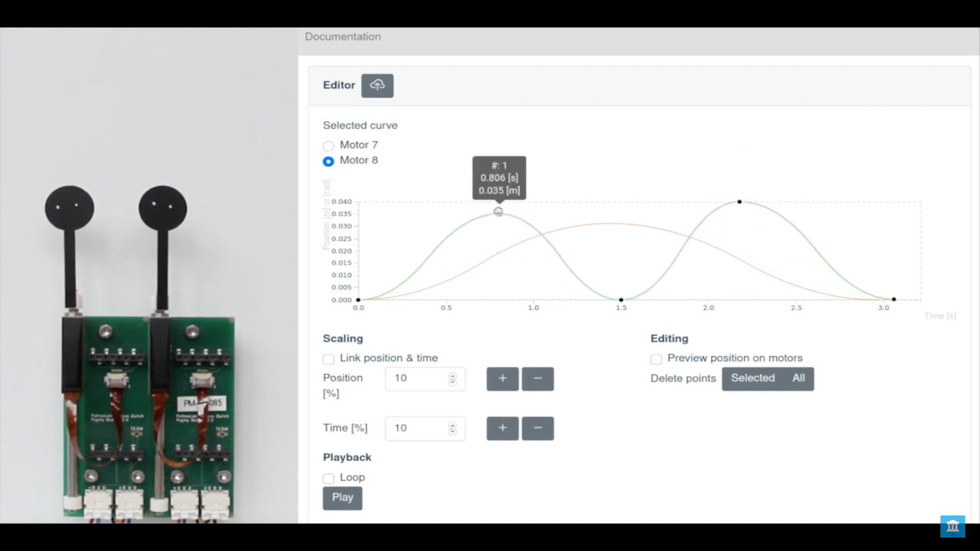Select the Motor 7 curve
980x551 pixels.
329,146
